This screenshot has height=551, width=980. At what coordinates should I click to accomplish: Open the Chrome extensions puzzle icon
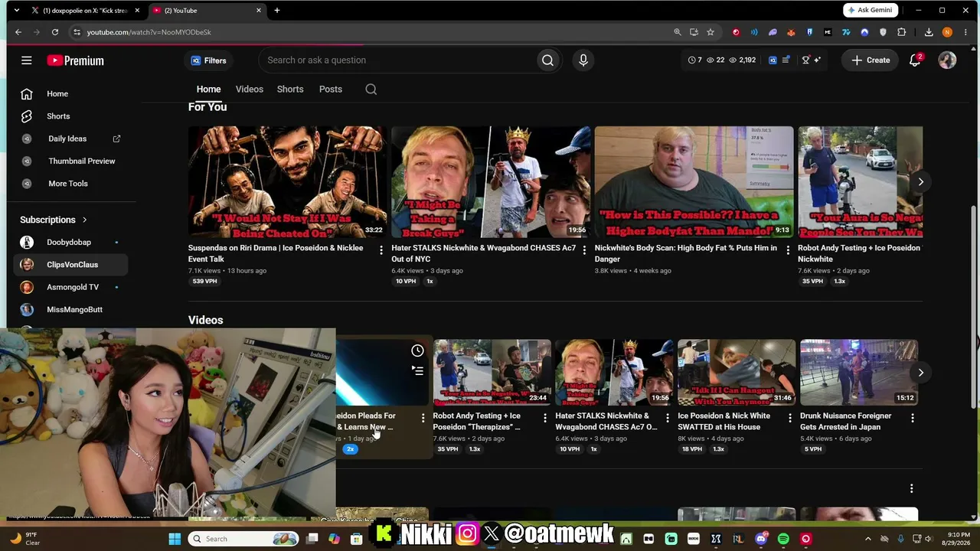tap(901, 32)
